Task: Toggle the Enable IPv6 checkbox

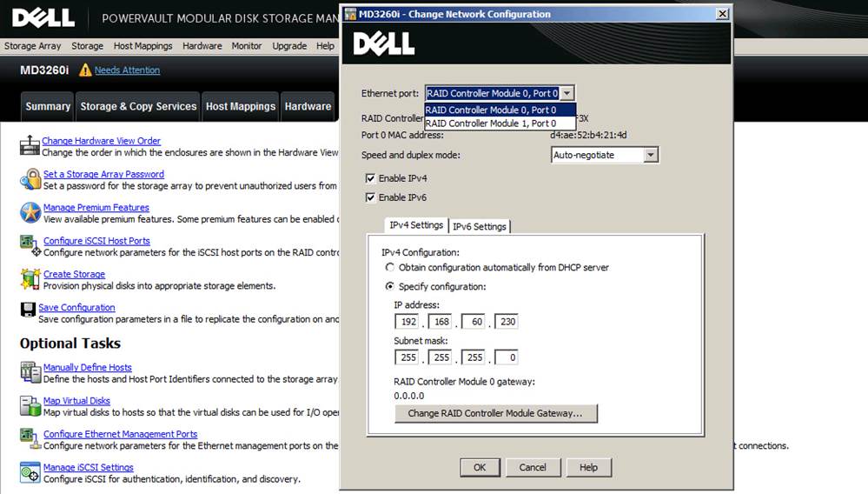Action: (370, 197)
